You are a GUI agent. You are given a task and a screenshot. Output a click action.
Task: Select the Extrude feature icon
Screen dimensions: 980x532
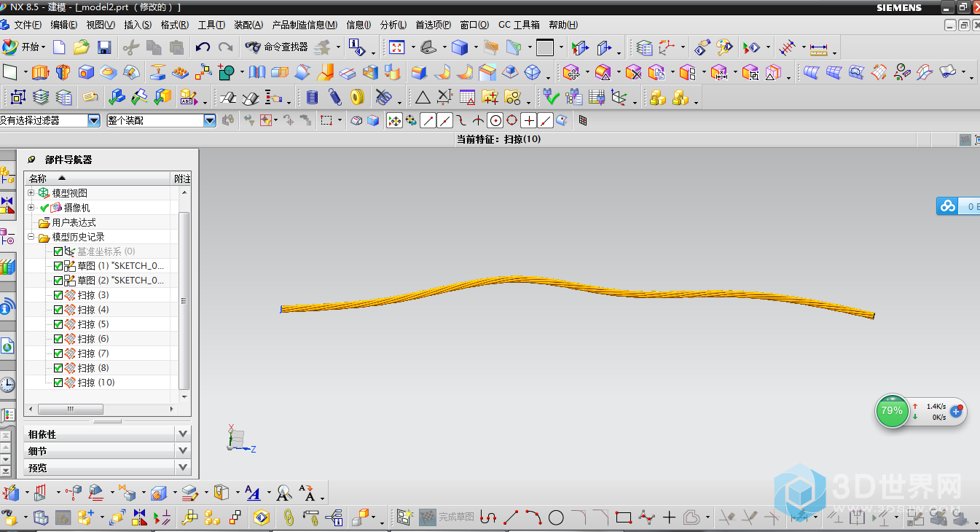coord(41,72)
